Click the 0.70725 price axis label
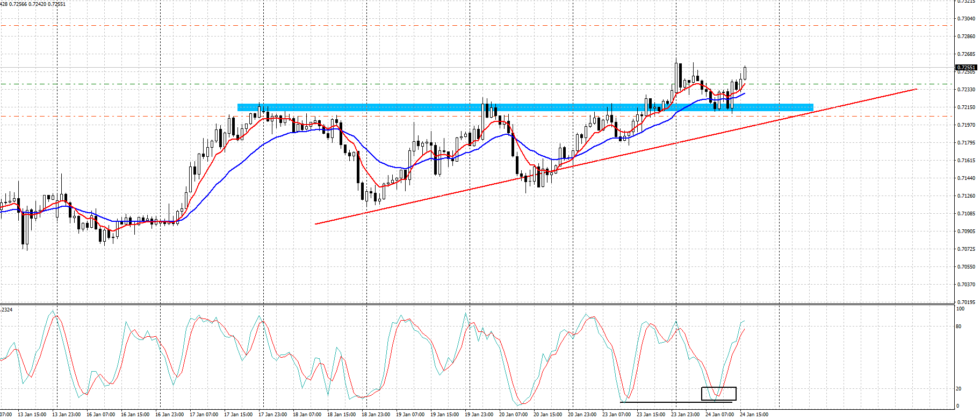The height and width of the screenshot is (420, 980). 967,249
